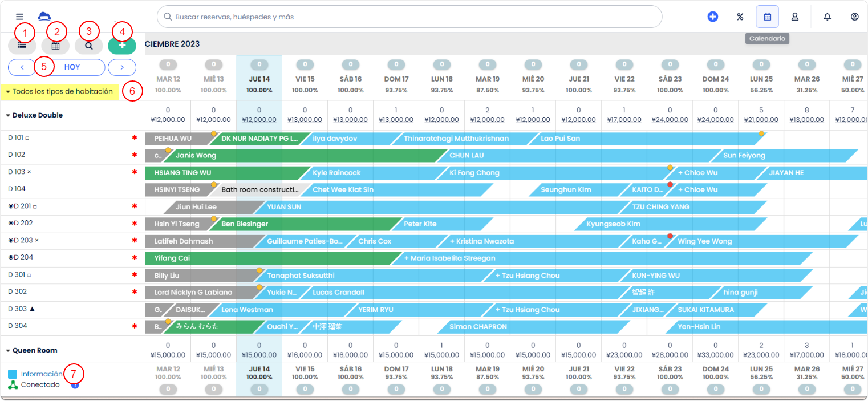Screen dimensions: 868x401
Task: Open the percent rates icon
Action: [x=740, y=17]
